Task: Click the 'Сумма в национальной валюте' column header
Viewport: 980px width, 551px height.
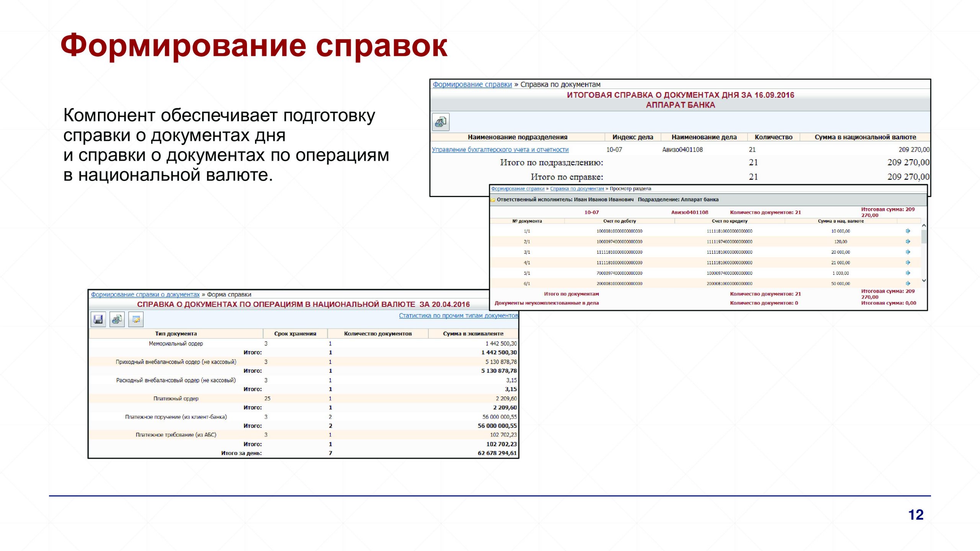Action: tap(865, 137)
